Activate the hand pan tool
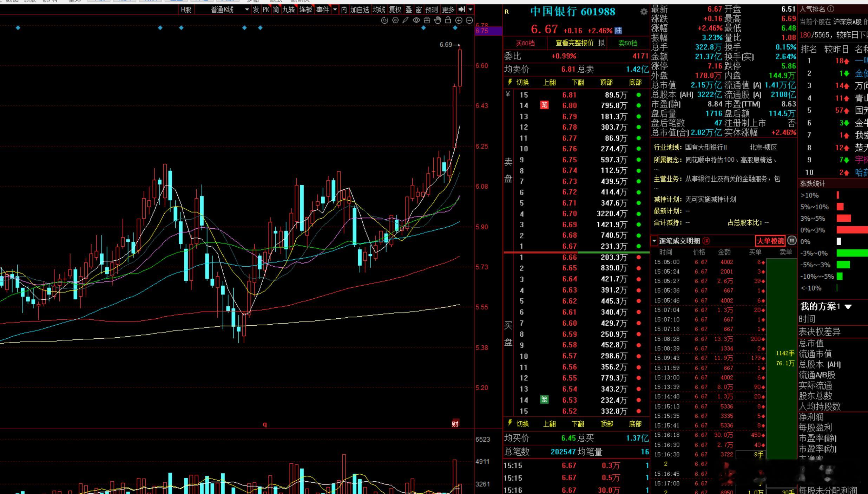The height and width of the screenshot is (494, 868). (x=438, y=20)
